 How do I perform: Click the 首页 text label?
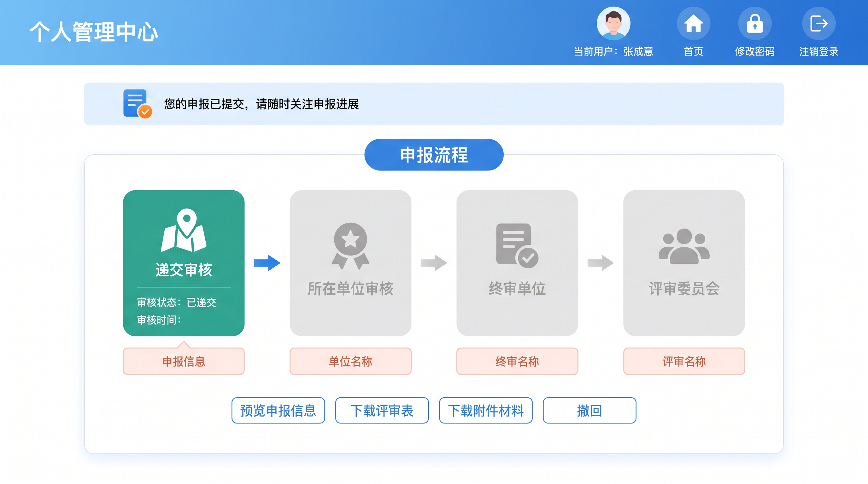click(694, 51)
